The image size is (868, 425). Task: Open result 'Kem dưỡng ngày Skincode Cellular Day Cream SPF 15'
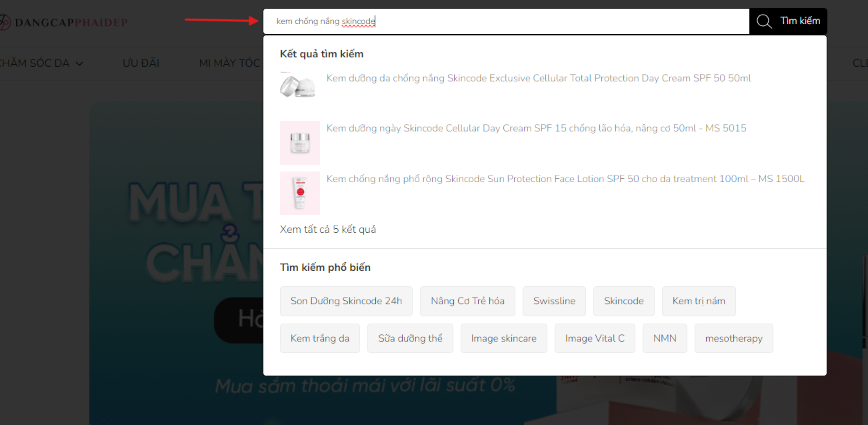[537, 128]
